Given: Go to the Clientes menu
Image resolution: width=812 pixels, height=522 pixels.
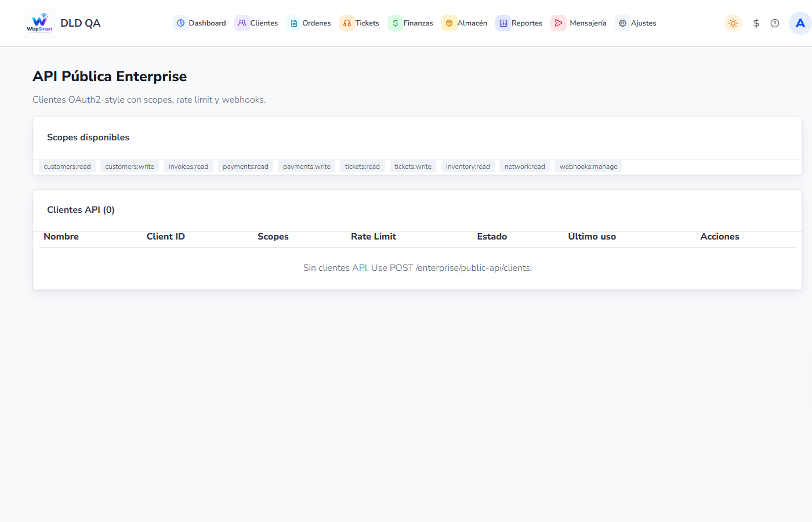Looking at the screenshot, I should pyautogui.click(x=256, y=23).
